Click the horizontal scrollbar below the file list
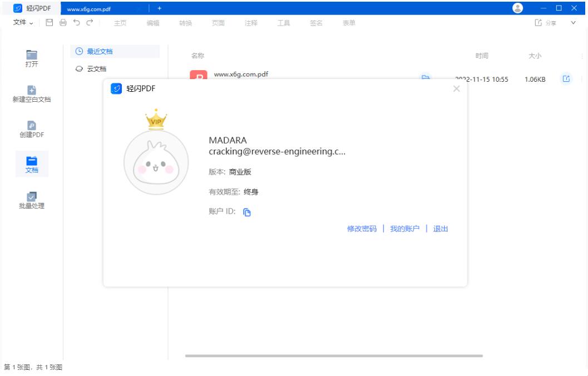The image size is (588, 376). [x=334, y=356]
